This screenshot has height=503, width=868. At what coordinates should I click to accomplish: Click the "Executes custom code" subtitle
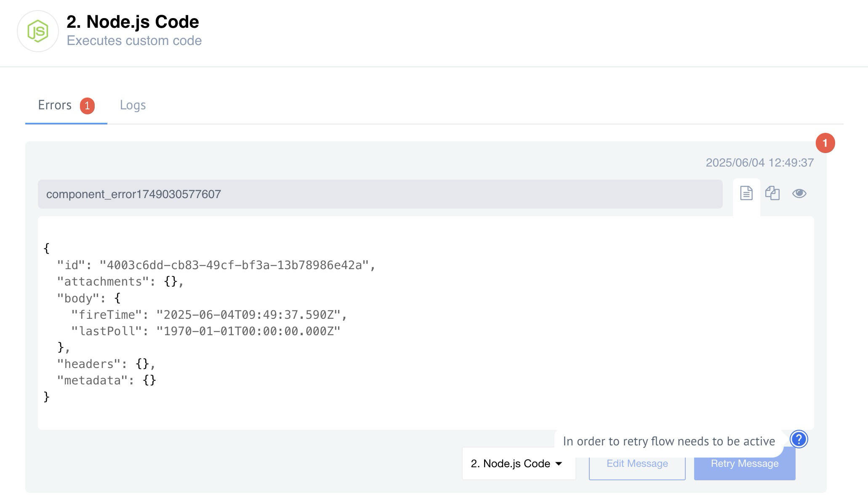[x=134, y=41]
